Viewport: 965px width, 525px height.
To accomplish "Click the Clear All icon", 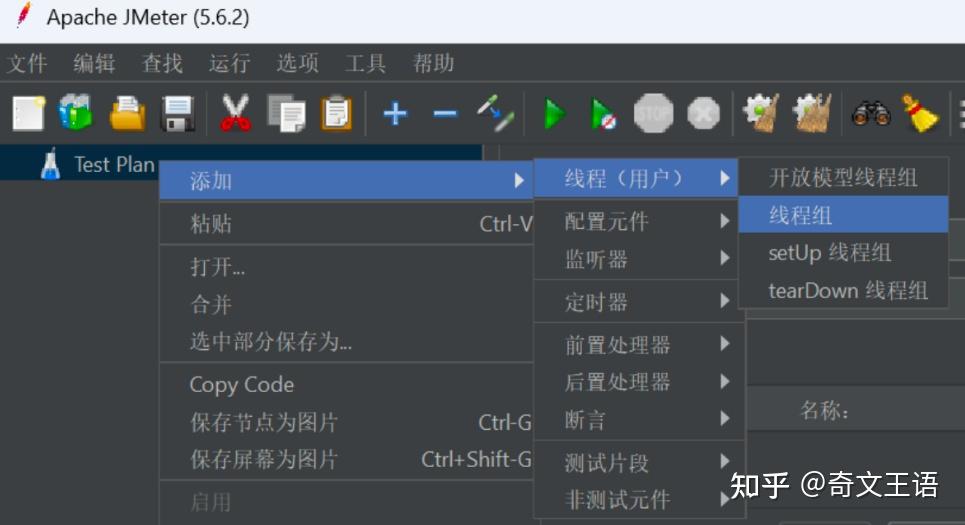I will (812, 113).
